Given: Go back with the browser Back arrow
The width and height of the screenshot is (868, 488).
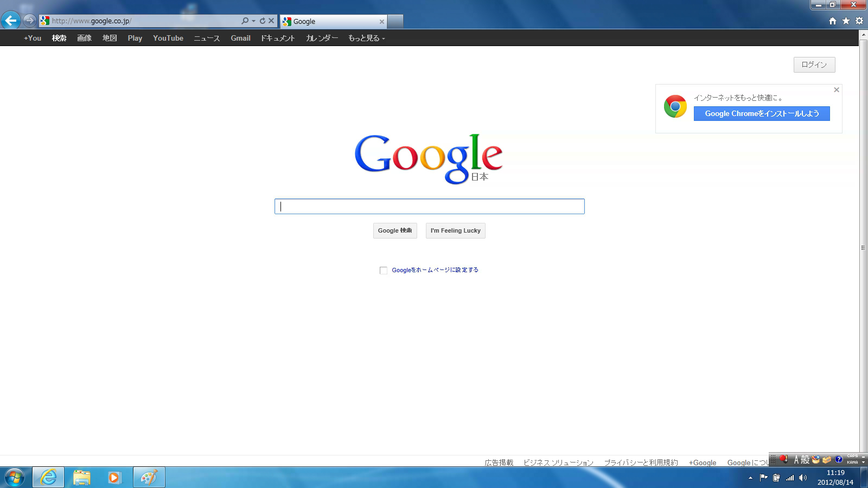Looking at the screenshot, I should [10, 21].
